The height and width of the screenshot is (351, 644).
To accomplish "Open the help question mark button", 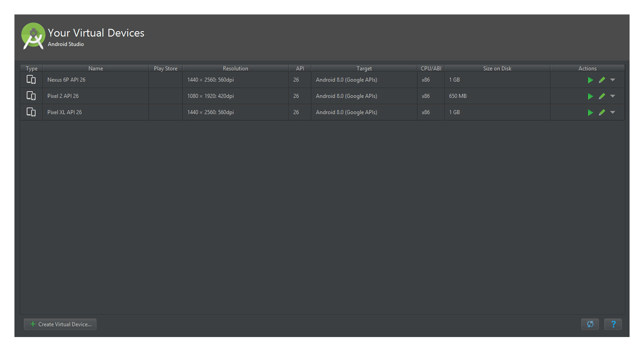I will coord(613,325).
